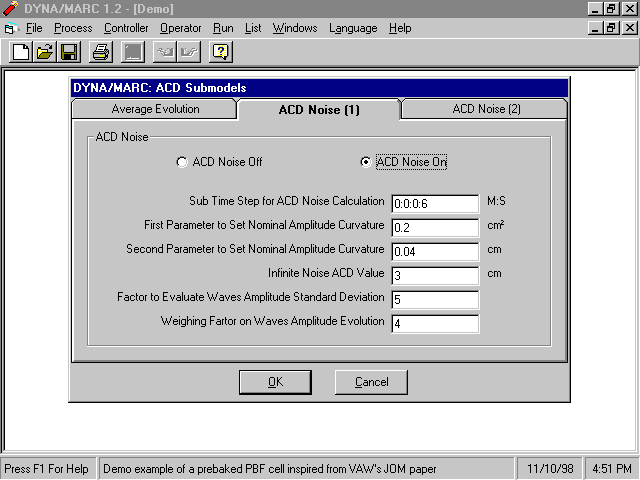640x480 pixels.
Task: Click the DYNA/MARC pencil application icon
Action: tap(11, 9)
